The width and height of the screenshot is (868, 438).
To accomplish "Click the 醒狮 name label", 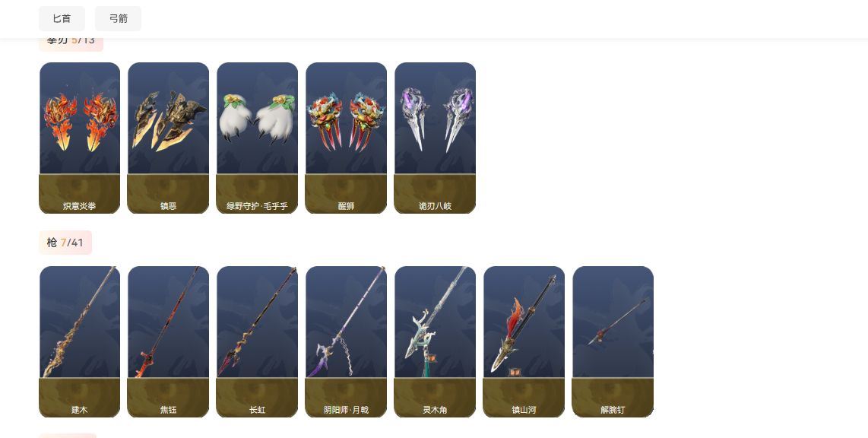I will click(x=346, y=206).
